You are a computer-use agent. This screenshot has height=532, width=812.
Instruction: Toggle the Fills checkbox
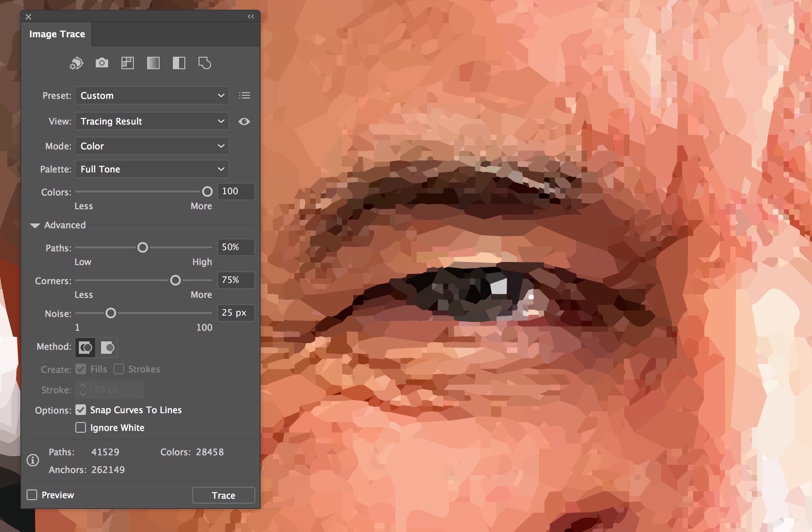[x=81, y=369]
